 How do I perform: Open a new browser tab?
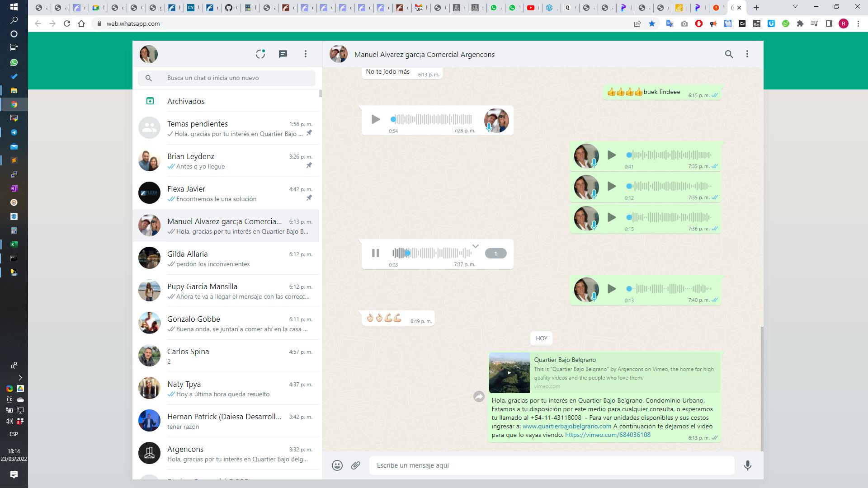pos(756,8)
